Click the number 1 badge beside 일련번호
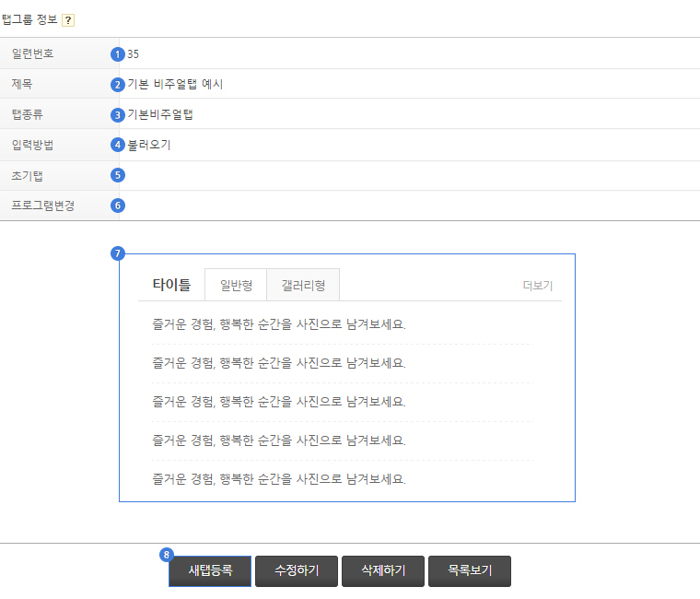The image size is (700, 599). [x=117, y=54]
